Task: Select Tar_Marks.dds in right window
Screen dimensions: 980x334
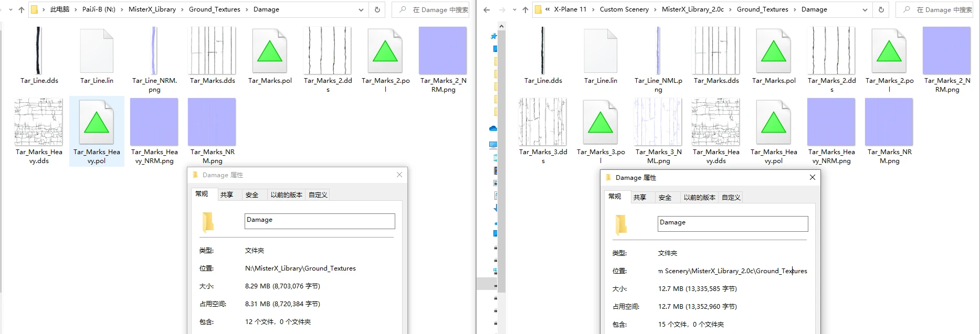Action: coord(716,56)
